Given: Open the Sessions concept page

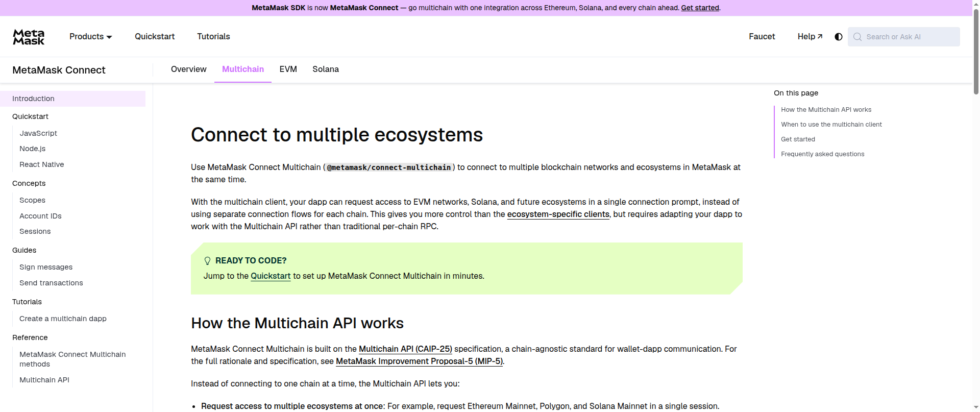Looking at the screenshot, I should [x=35, y=231].
